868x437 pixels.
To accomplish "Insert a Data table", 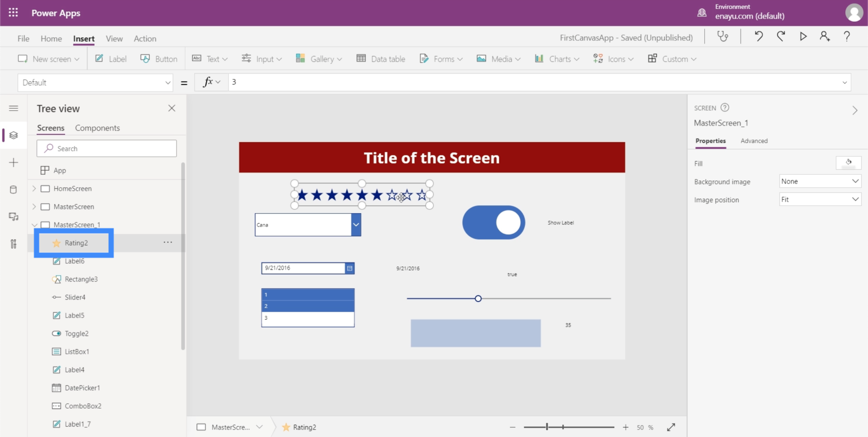I will click(381, 59).
